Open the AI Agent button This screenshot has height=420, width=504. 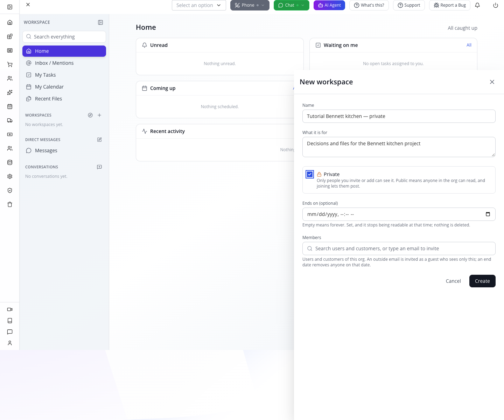pyautogui.click(x=329, y=5)
